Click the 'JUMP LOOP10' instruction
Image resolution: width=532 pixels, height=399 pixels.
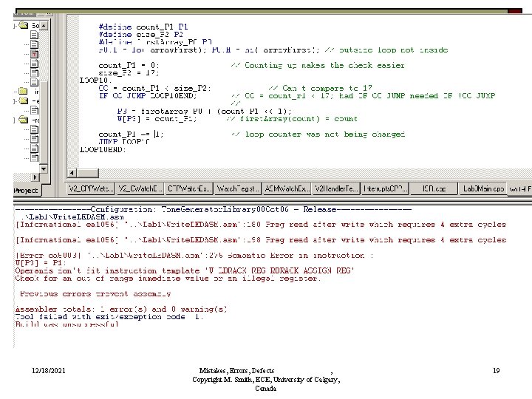point(124,142)
